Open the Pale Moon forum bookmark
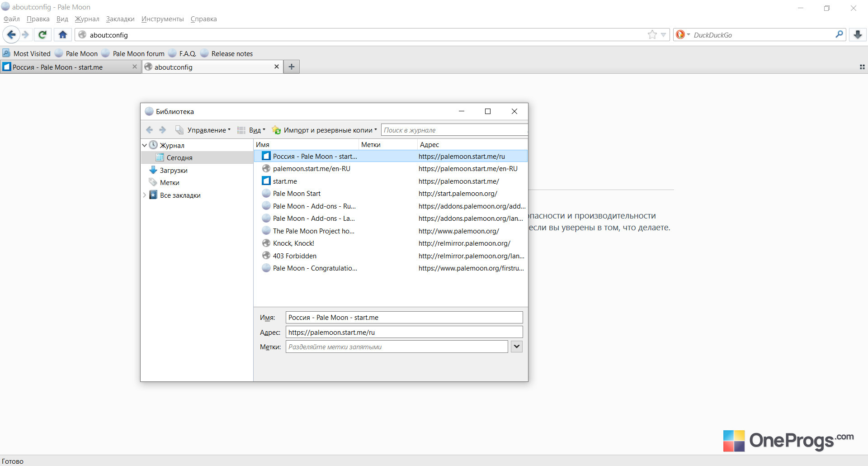The width and height of the screenshot is (868, 466). [x=133, y=53]
